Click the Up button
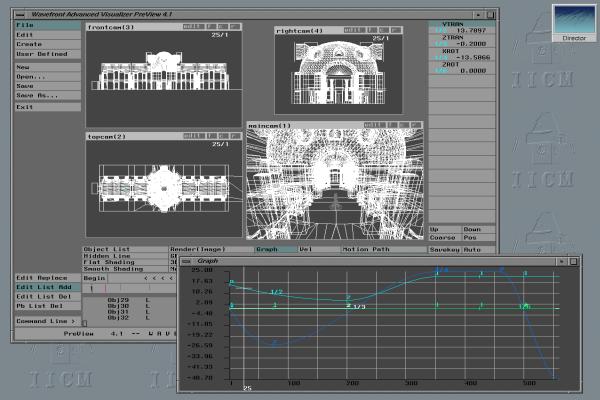600x400 pixels. point(445,229)
